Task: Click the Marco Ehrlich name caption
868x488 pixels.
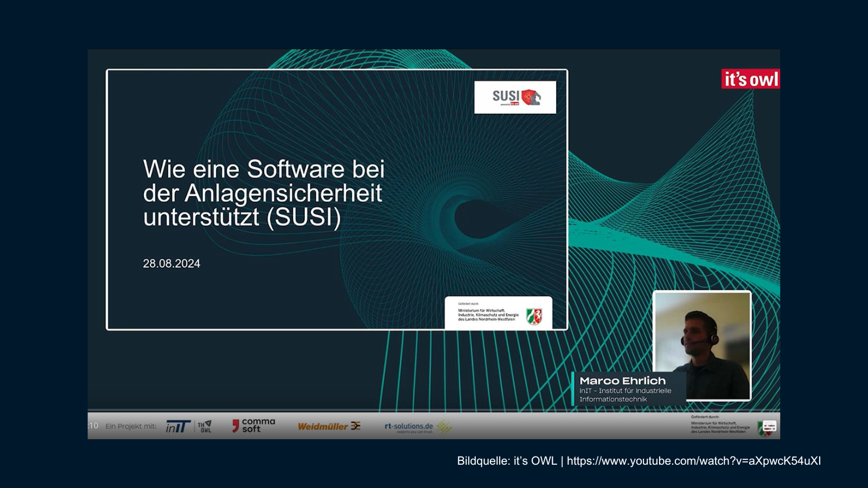Action: click(622, 381)
